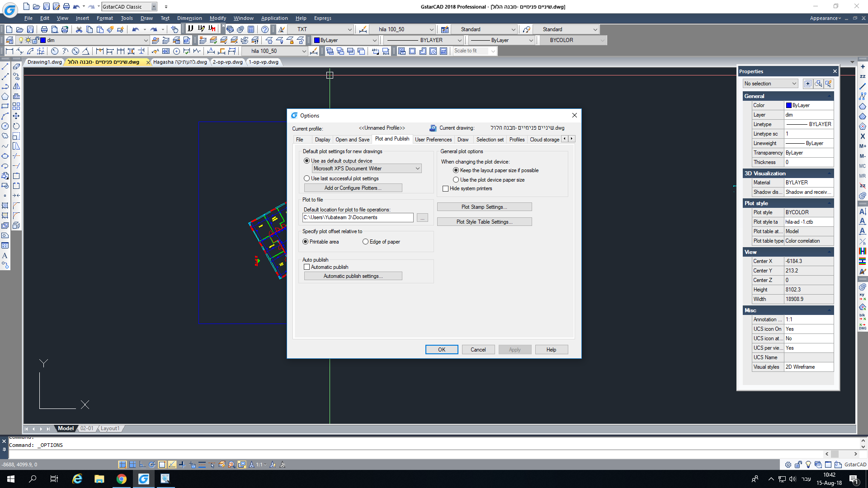This screenshot has height=488, width=868.
Task: Click the Print icon in the standard toolbar
Action: (44, 29)
